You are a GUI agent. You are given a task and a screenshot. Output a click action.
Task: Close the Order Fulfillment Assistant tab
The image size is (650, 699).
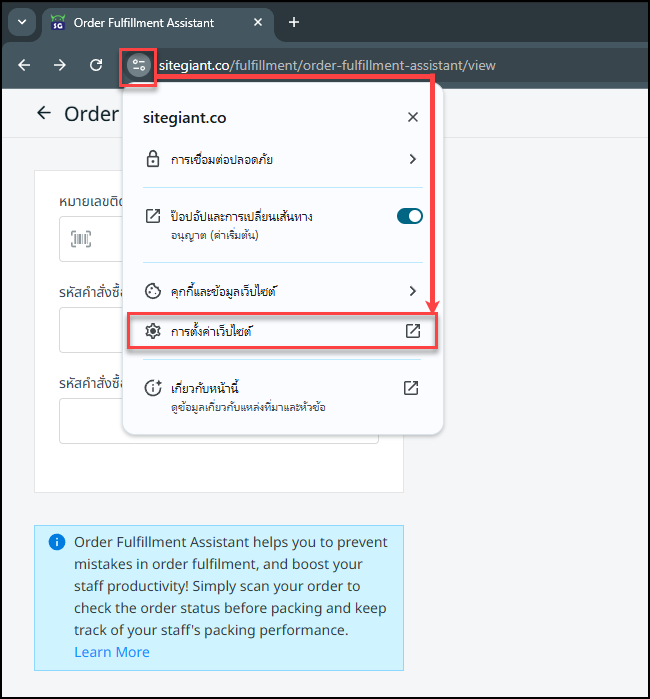pos(258,22)
